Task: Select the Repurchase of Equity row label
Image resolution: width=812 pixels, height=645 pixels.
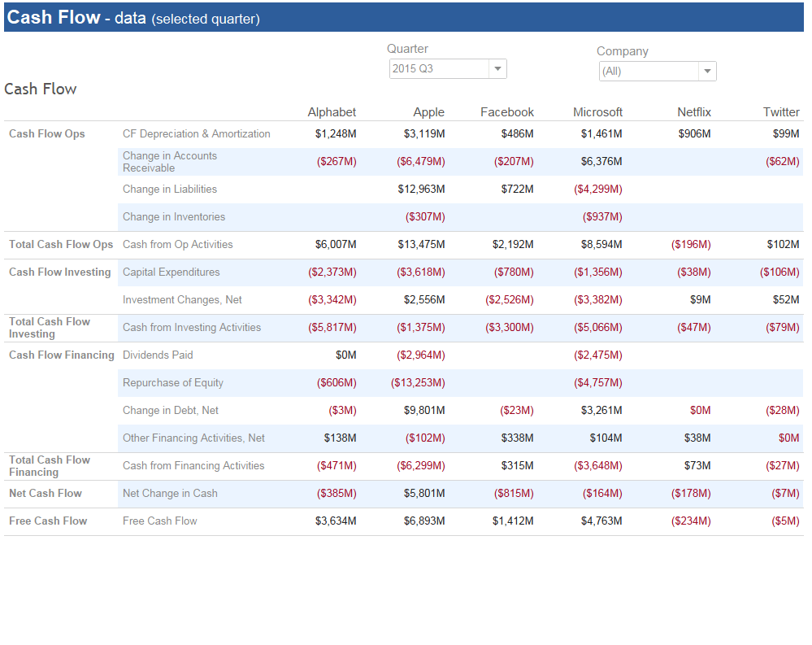Action: click(172, 383)
